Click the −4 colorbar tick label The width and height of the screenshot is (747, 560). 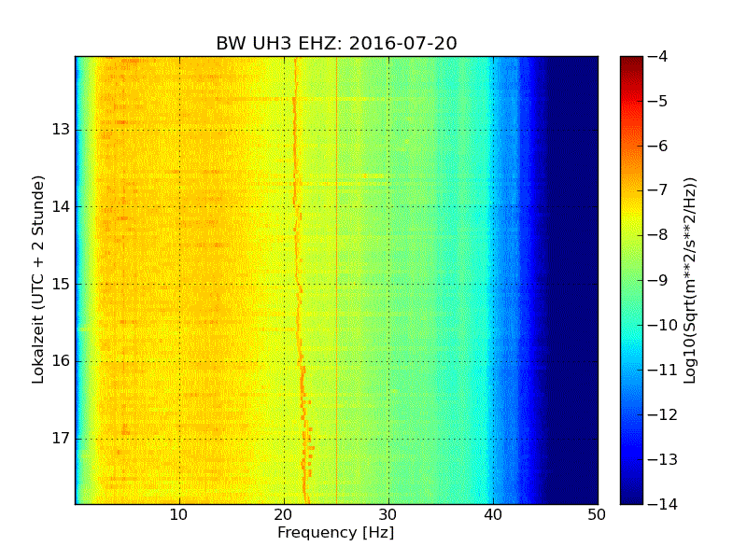tap(658, 56)
